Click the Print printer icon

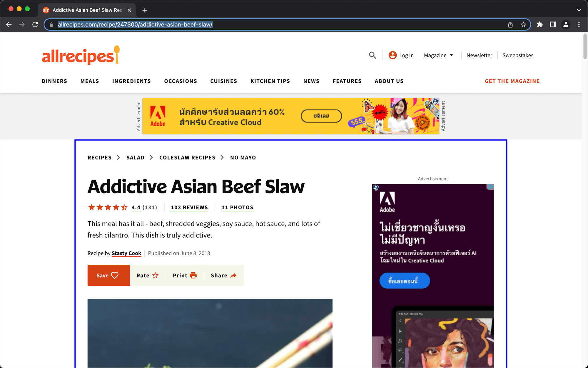(193, 275)
